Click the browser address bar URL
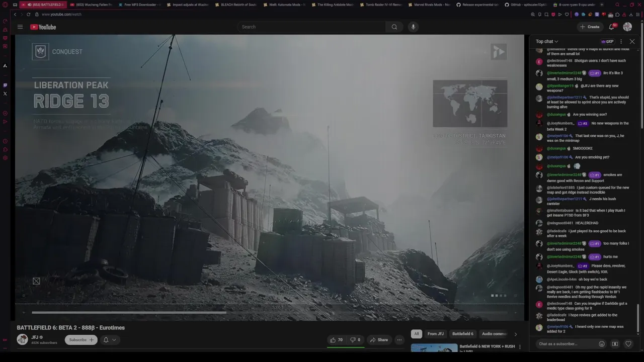 click(61, 15)
